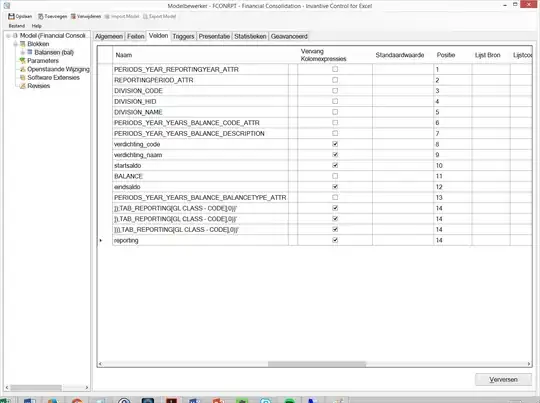Switch to the Feiten tab
Image resolution: width=540 pixels, height=403 pixels.
136,36
